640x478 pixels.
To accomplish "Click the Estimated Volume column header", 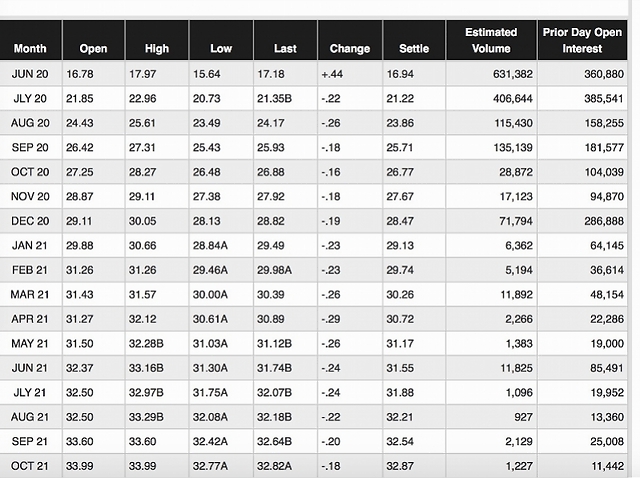I will click(x=491, y=40).
